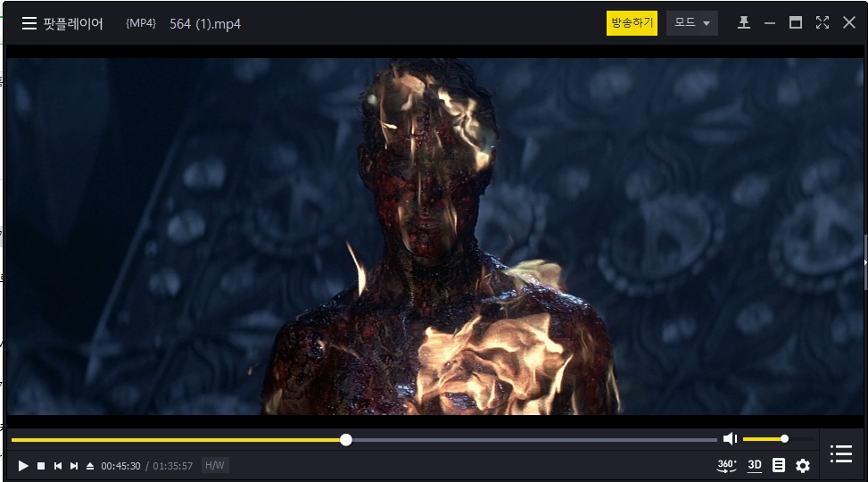Screen dimensions: 868x482
Task: Open the subtitle/chapter list icon beside 3D
Action: (x=778, y=465)
